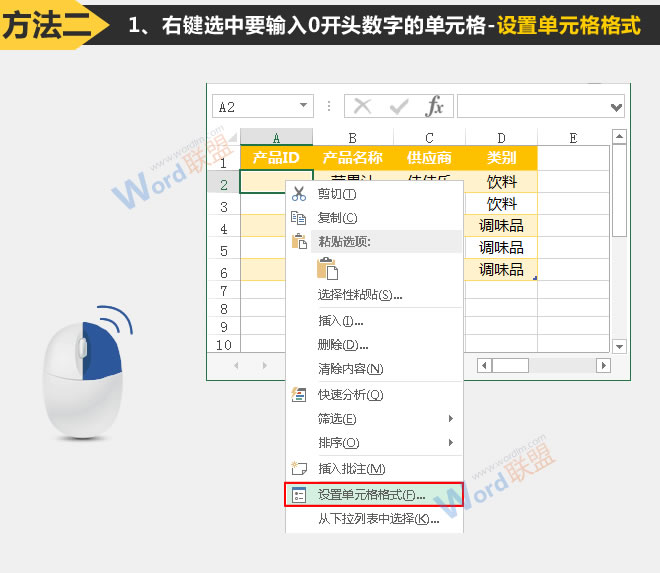The width and height of the screenshot is (660, 573).
Task: Open the 筛选(E) submenu arrow
Action: pyautogui.click(x=450, y=418)
